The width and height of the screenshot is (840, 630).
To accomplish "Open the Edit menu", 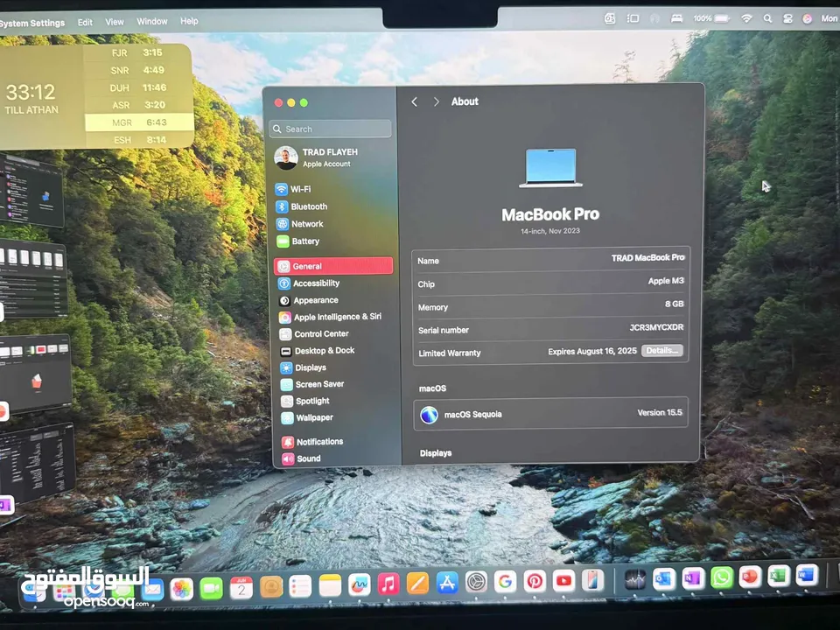I will [85, 23].
